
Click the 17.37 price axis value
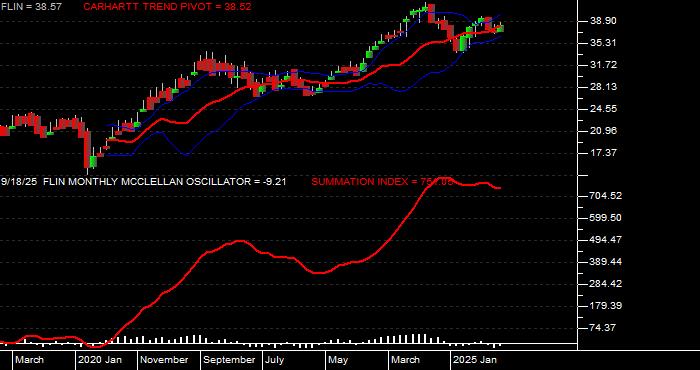(x=604, y=153)
